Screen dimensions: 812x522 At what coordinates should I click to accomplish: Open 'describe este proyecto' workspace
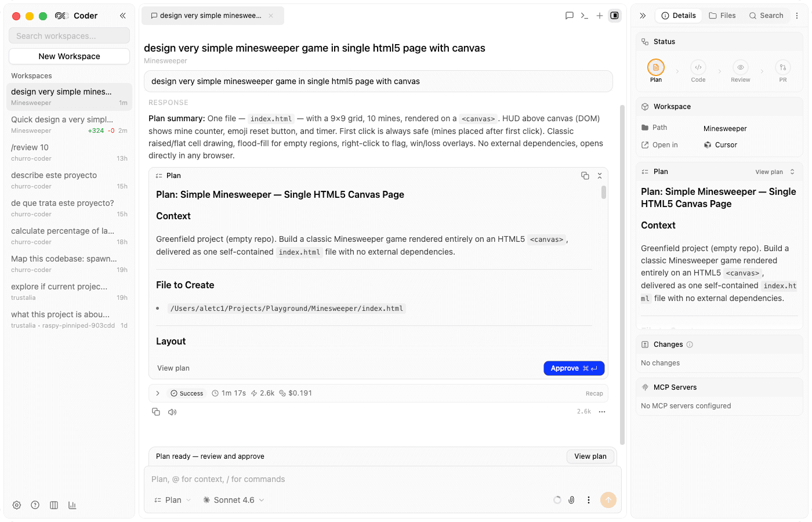(x=70, y=180)
